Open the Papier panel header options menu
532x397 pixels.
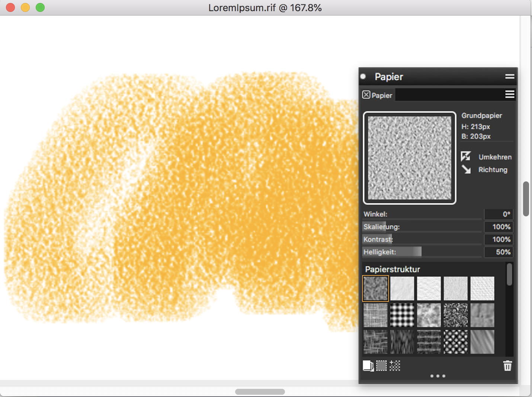point(510,77)
